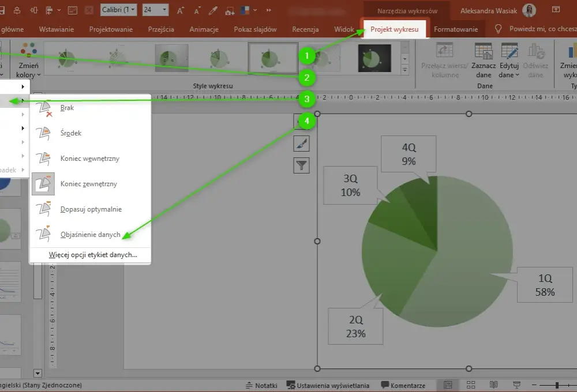Image resolution: width=577 pixels, height=392 pixels.
Task: Click the Odśwież dane button
Action: (535, 61)
